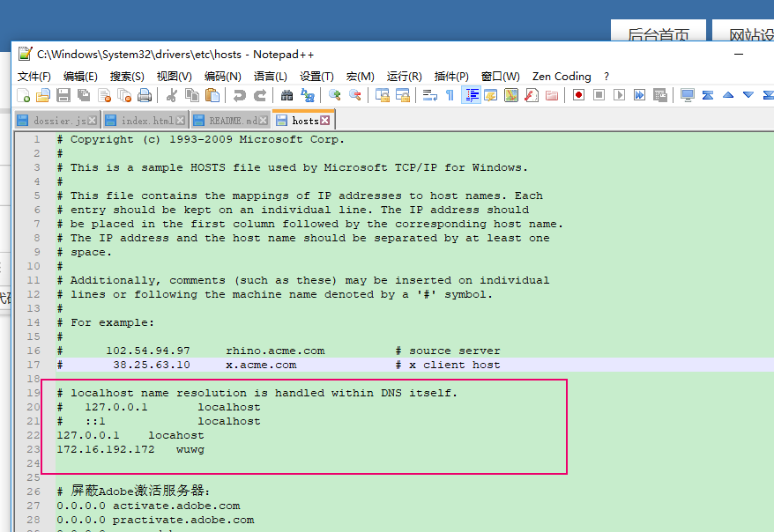Open Find with the binoculars icon

[287, 95]
